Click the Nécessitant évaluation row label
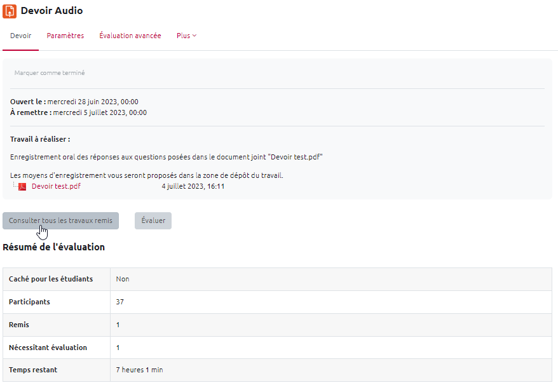The height and width of the screenshot is (392, 558). click(x=48, y=348)
